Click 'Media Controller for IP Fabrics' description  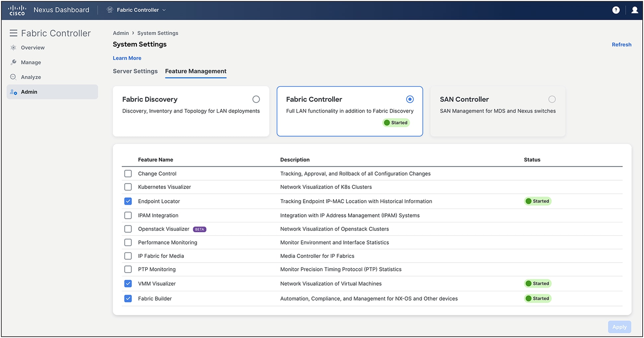[x=317, y=256]
